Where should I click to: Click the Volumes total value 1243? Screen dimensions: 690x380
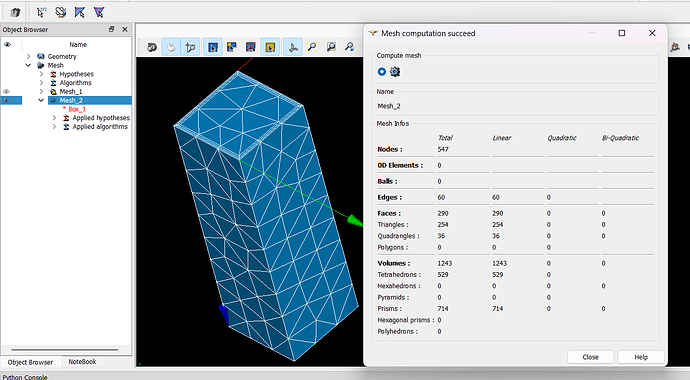tap(445, 263)
